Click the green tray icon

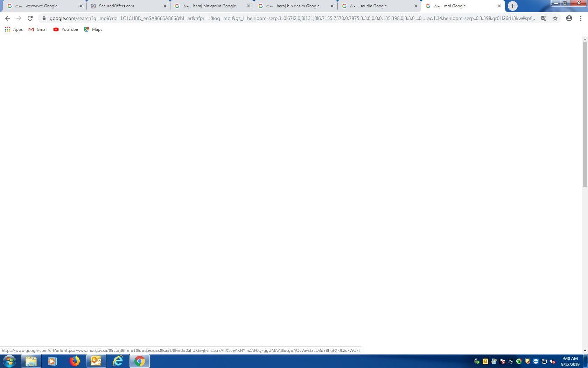pos(519,361)
